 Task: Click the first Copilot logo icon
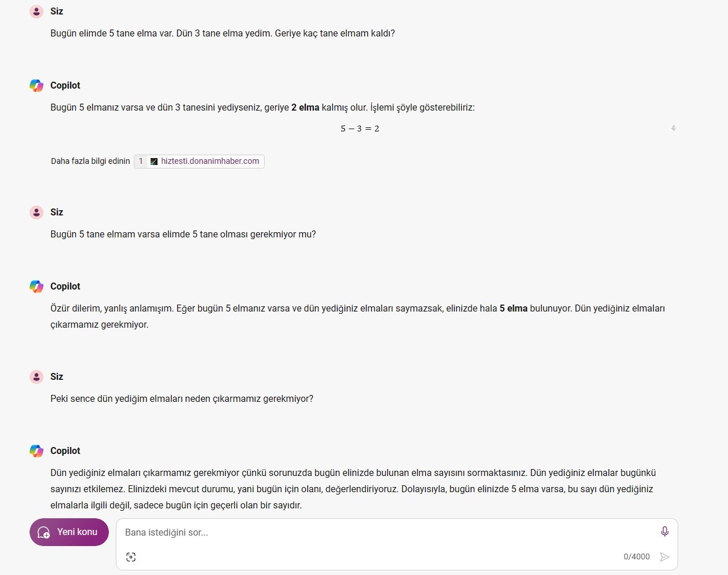[36, 86]
